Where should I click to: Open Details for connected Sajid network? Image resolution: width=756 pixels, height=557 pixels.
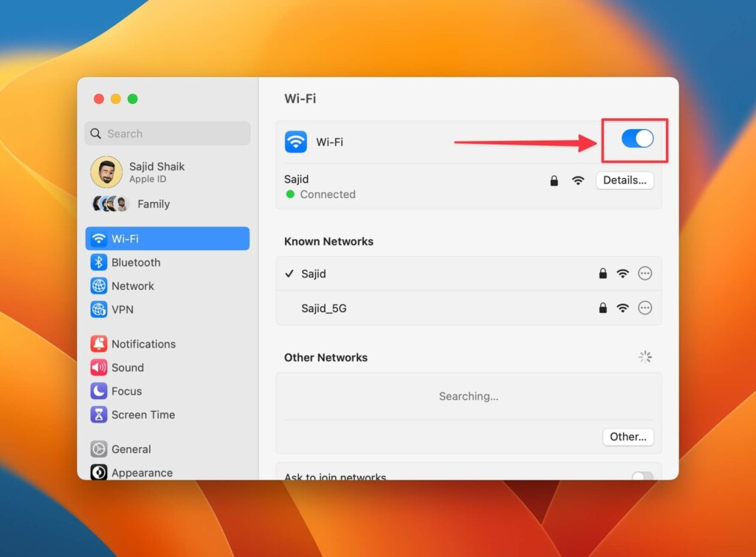(624, 180)
